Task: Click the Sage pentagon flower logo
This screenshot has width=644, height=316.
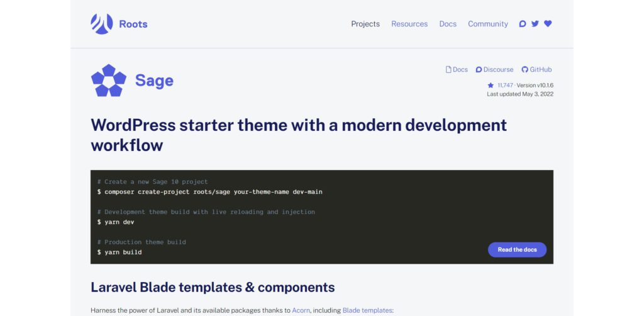Action: pyautogui.click(x=108, y=81)
